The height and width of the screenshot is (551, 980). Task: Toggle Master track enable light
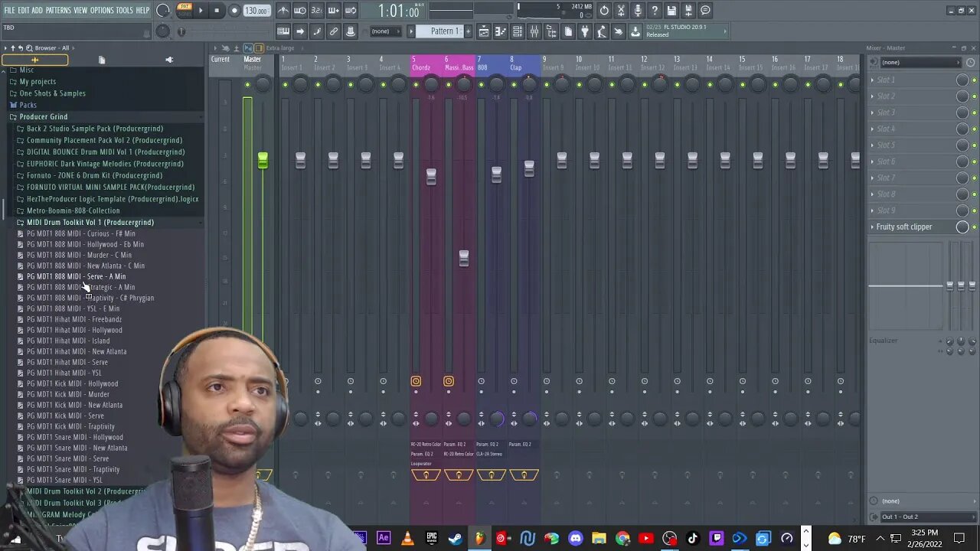tap(247, 84)
